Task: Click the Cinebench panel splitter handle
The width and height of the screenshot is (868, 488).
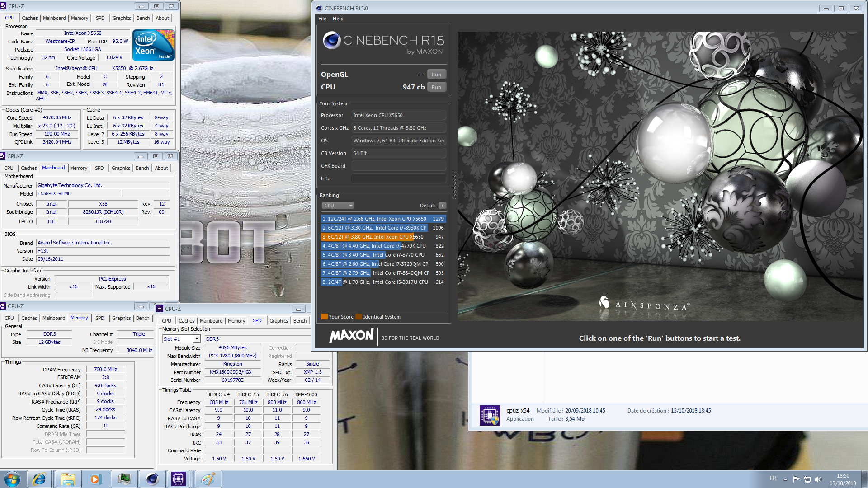Action: coord(454,185)
